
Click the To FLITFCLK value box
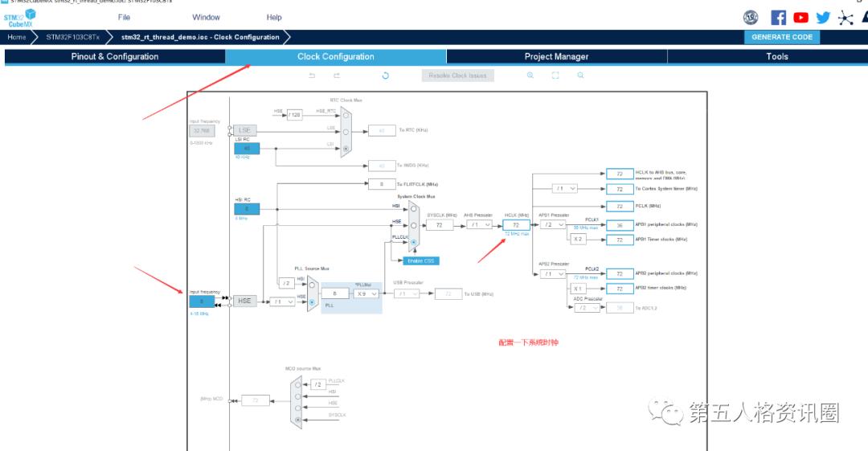point(382,184)
